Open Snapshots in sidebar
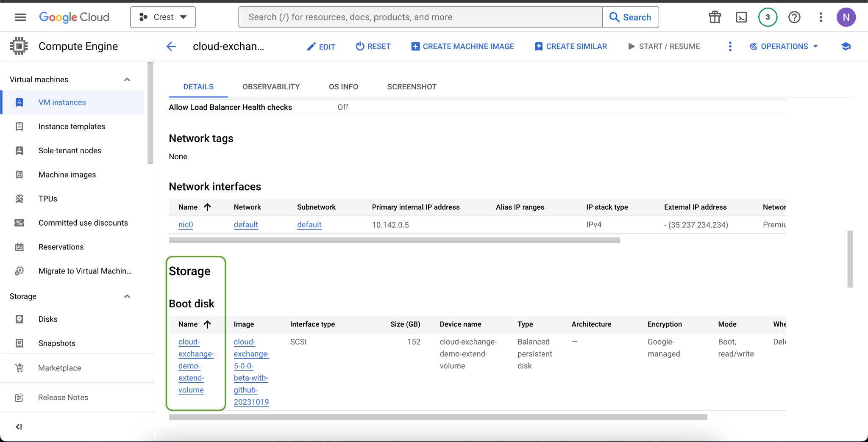 pyautogui.click(x=72, y=343)
